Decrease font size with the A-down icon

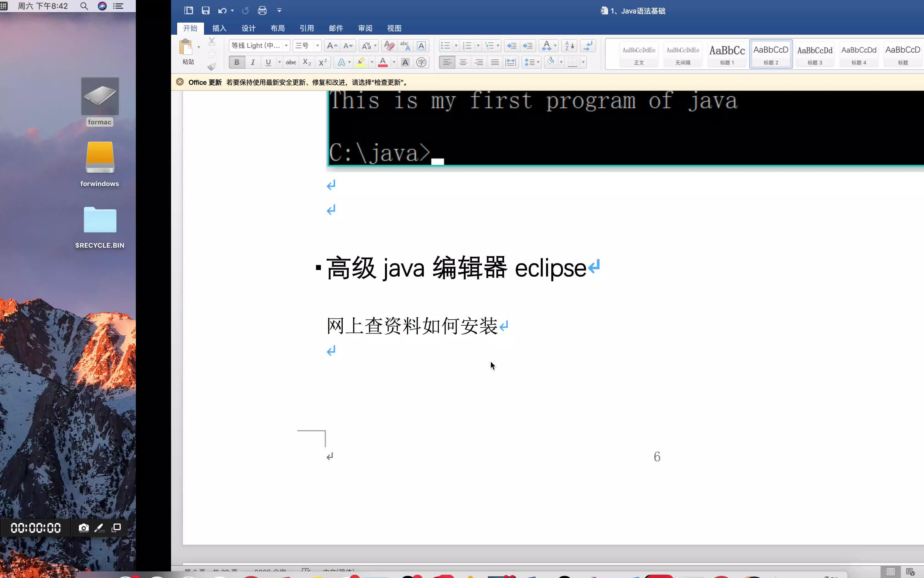[348, 46]
